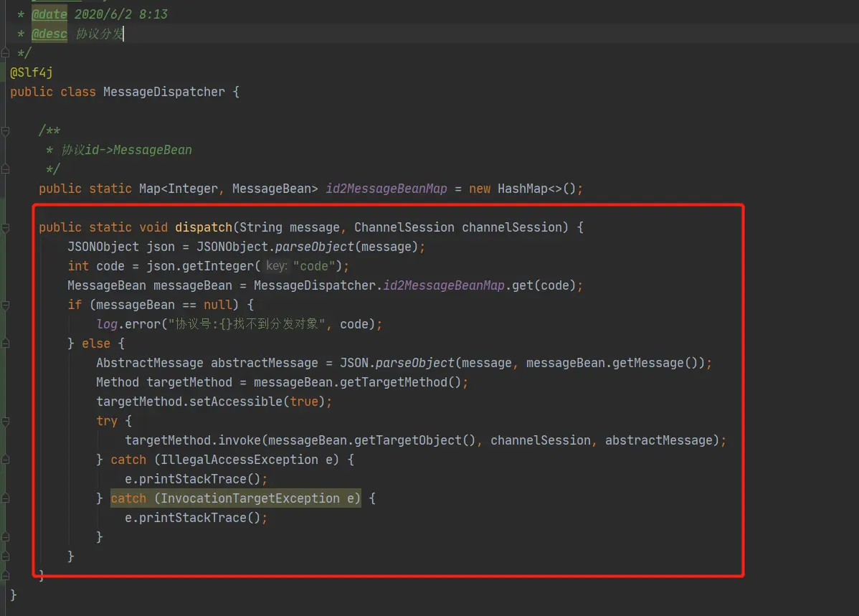This screenshot has height=616, width=859.
Task: Collapse the else block using its gutter marker
Action: 6,343
